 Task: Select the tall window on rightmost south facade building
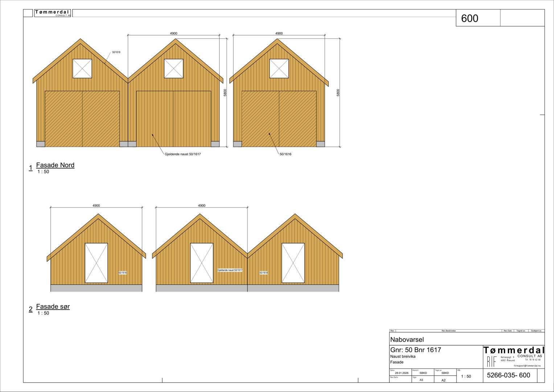click(293, 263)
